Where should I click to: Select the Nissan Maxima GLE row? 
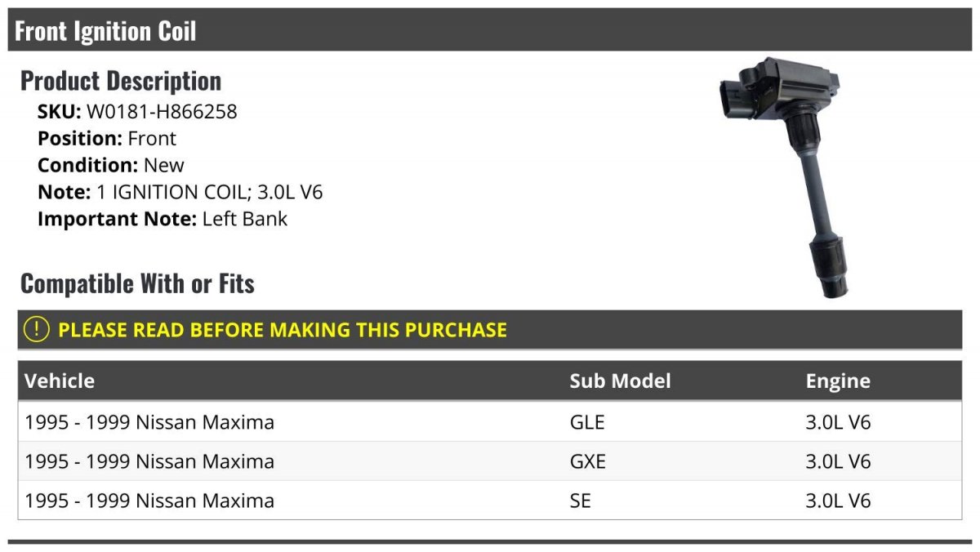click(490, 422)
